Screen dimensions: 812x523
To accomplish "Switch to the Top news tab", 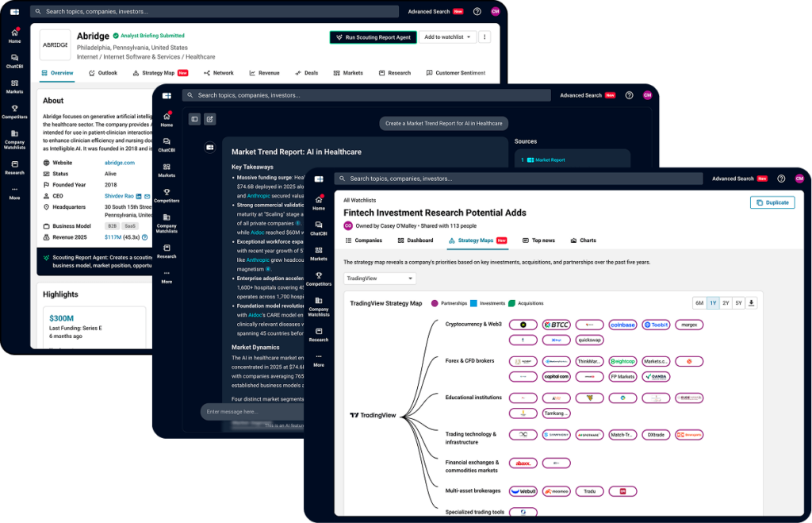I will [x=538, y=240].
